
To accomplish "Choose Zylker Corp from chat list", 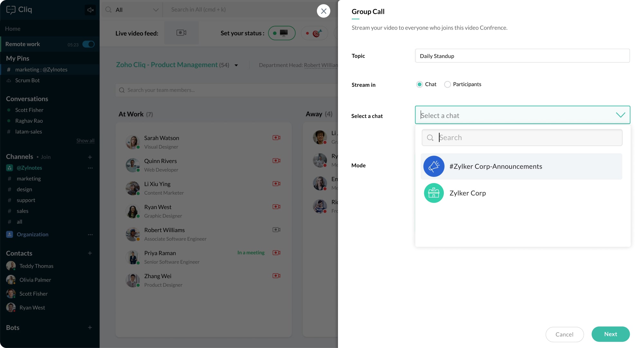I will 467,193.
